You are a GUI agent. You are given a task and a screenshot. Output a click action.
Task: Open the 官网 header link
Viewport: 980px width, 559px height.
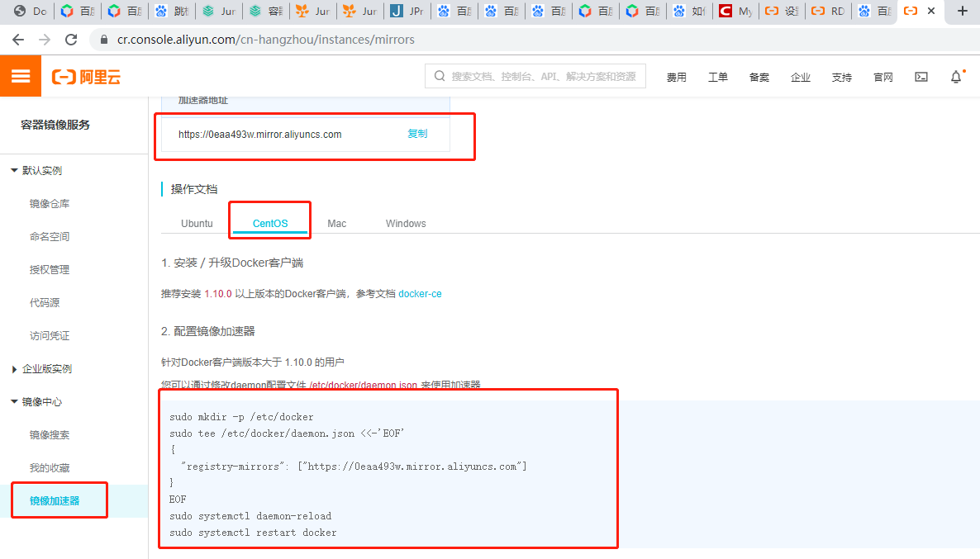[882, 77]
